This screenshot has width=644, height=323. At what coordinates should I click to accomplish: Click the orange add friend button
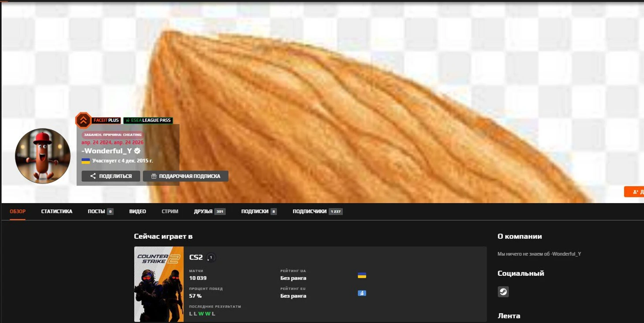pyautogui.click(x=635, y=192)
